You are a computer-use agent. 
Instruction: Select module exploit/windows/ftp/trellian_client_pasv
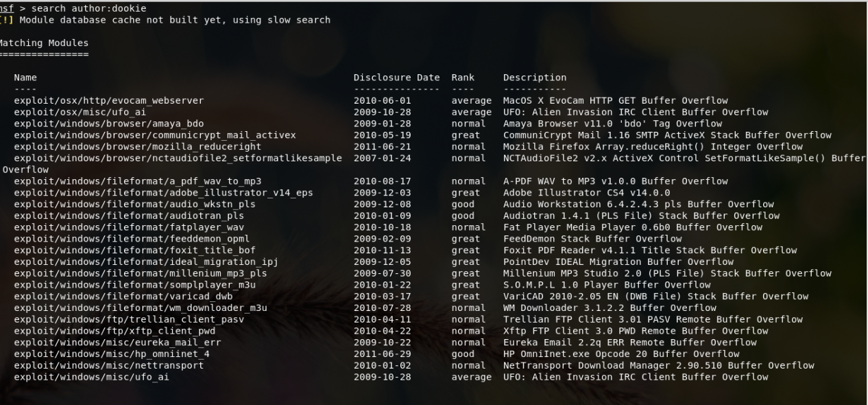(x=129, y=319)
